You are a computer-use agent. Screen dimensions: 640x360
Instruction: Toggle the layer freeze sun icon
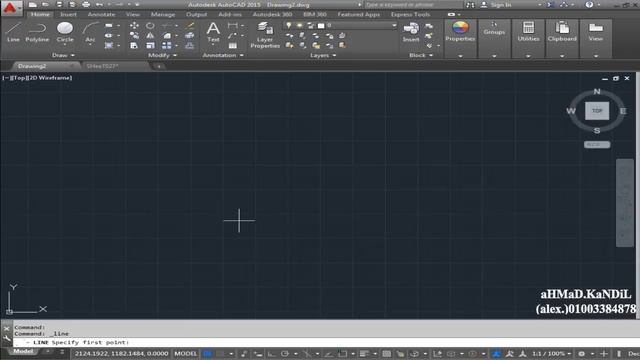300,25
